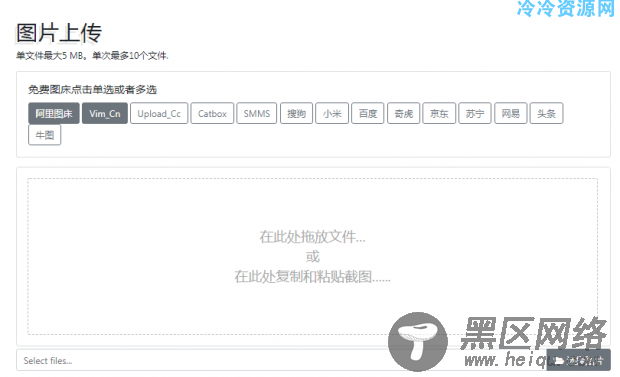
Task: Toggle the 小米 image host
Action: click(332, 114)
